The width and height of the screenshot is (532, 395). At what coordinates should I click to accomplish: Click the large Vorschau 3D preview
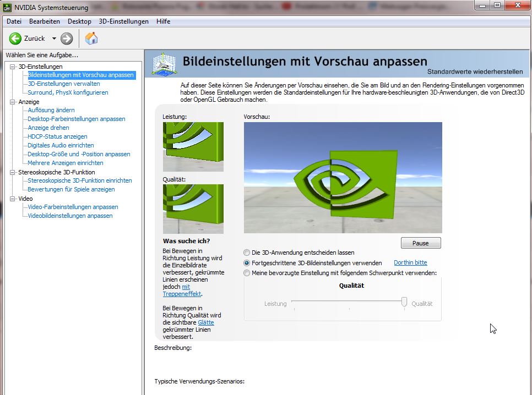(x=343, y=178)
